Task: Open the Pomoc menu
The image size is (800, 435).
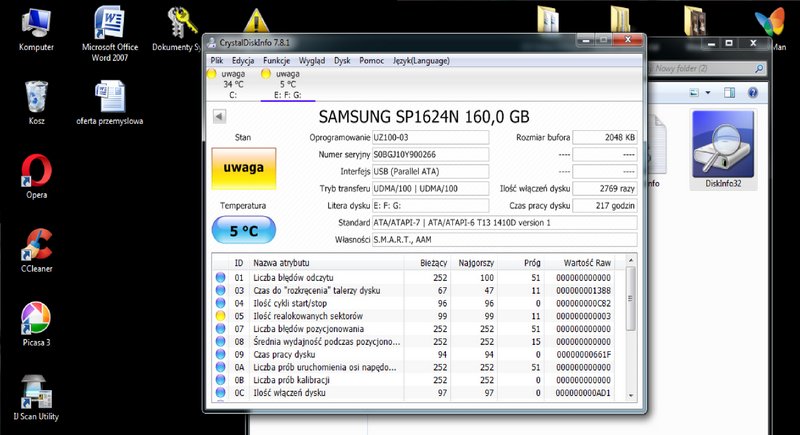Action: [x=371, y=60]
